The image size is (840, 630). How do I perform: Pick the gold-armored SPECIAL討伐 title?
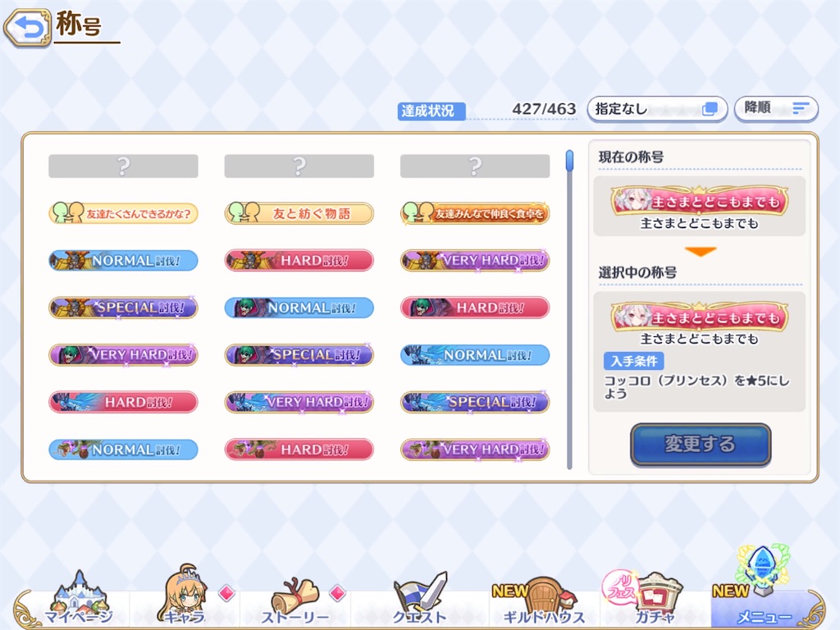coord(123,308)
